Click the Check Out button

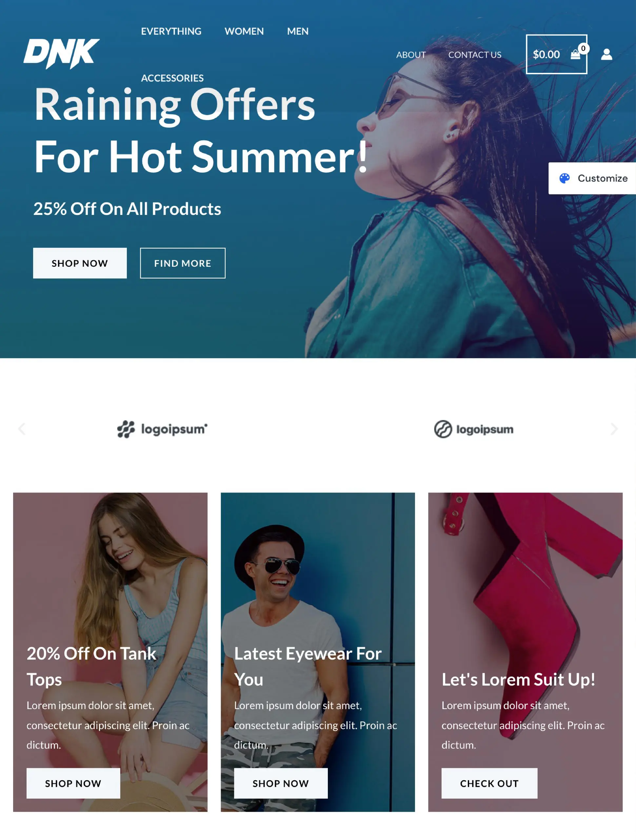tap(489, 784)
